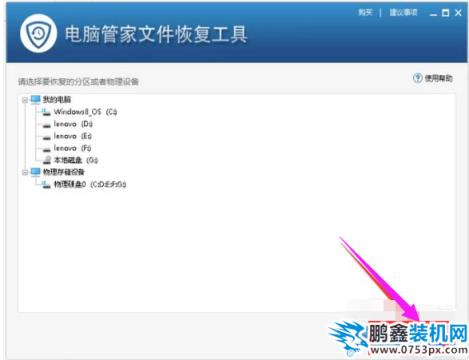Viewport: 469px width, 360px height.
Task: Select the lenovo (D:) partition row
Action: 68,124
